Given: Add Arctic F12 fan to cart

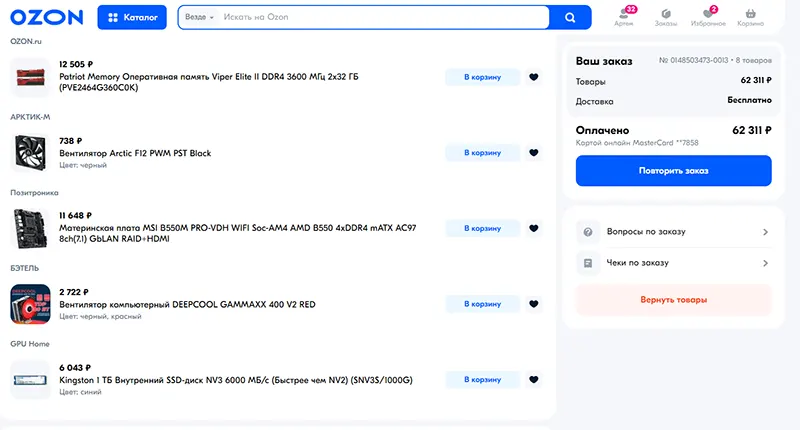Looking at the screenshot, I should (x=483, y=153).
